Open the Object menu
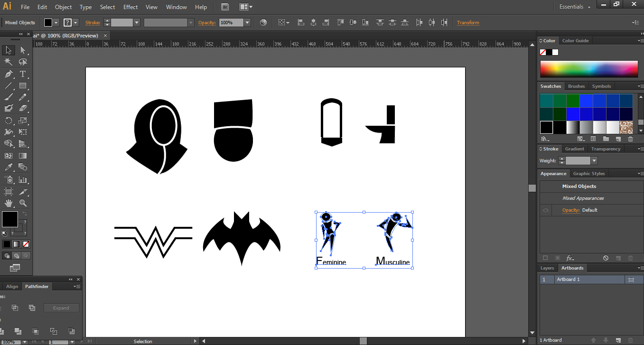The image size is (644, 345). pos(63,7)
